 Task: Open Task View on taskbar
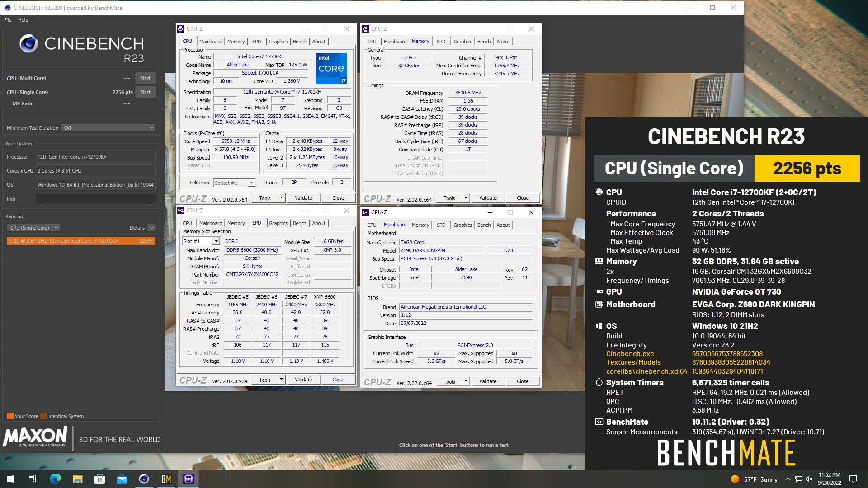click(33, 479)
